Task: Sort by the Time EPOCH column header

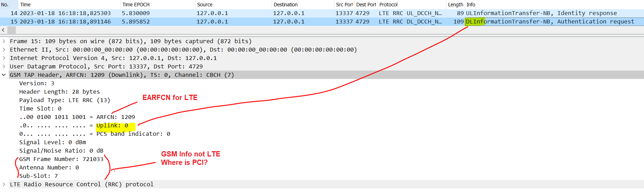Action: click(x=158, y=5)
